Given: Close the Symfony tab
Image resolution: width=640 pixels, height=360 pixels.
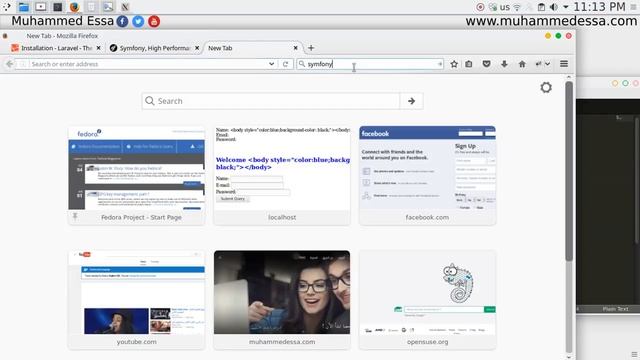Looking at the screenshot, I should pos(197,48).
